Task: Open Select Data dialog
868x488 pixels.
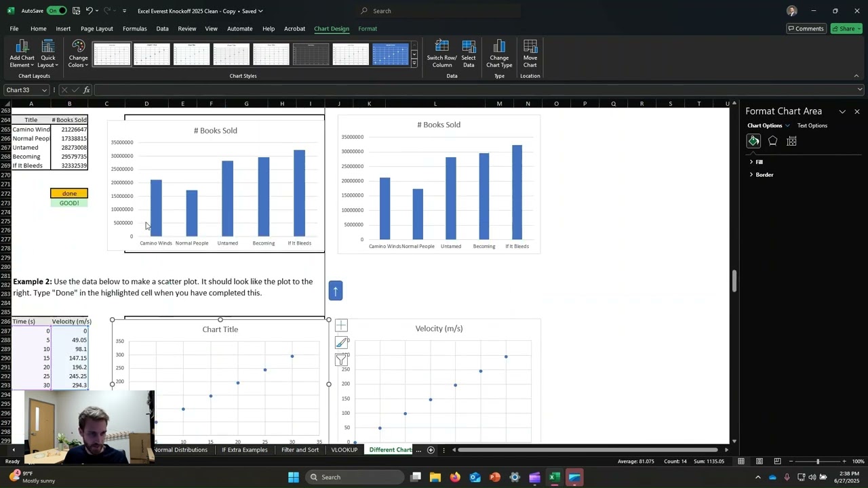Action: pyautogui.click(x=469, y=54)
